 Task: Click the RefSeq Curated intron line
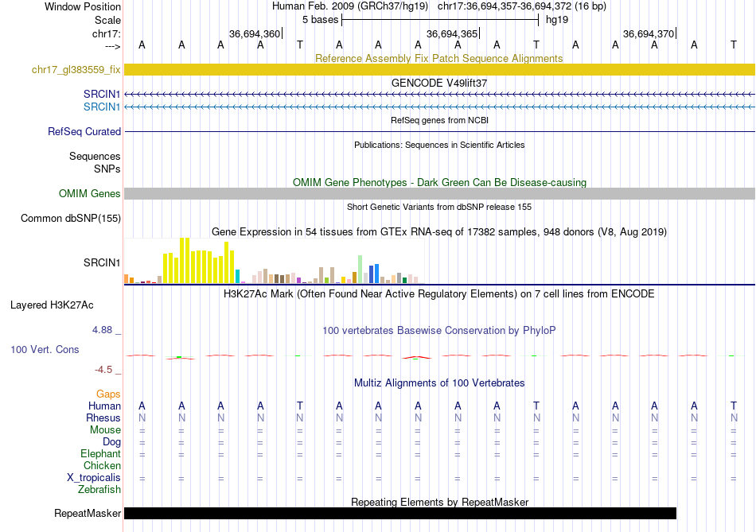[x=439, y=131]
